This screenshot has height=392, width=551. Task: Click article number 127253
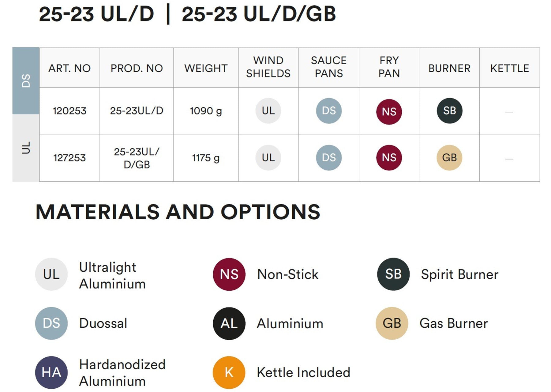(x=69, y=158)
